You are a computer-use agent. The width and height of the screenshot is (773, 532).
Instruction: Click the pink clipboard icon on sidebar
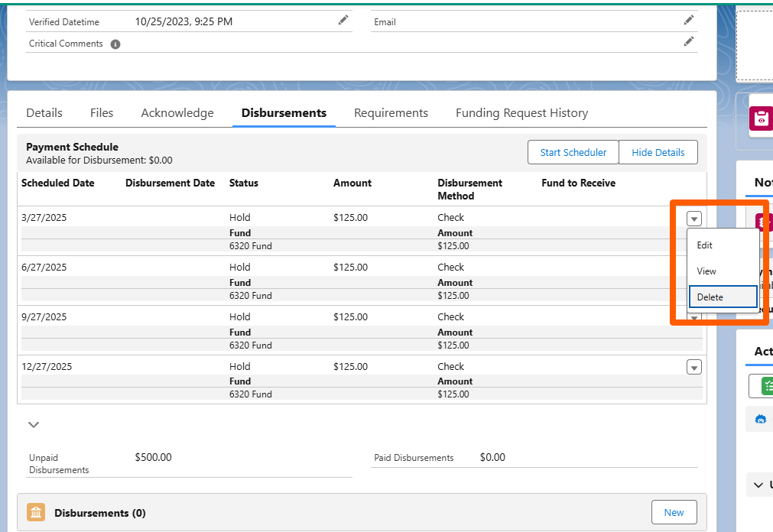coord(762,118)
